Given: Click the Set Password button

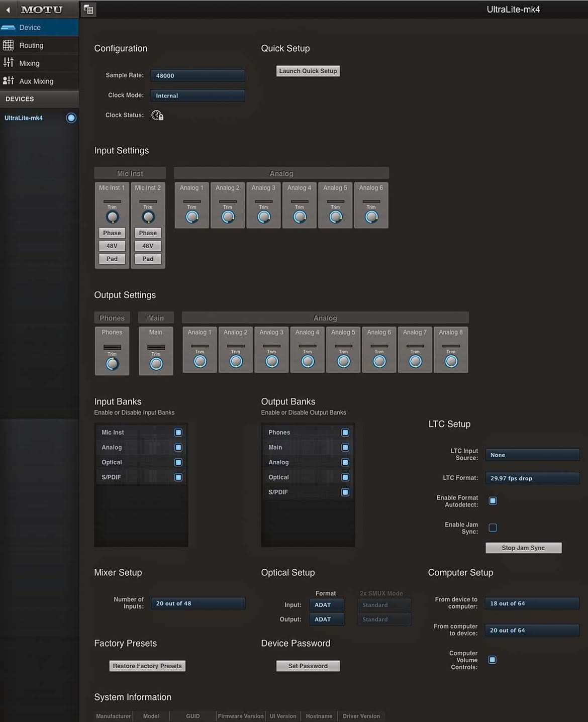Looking at the screenshot, I should [x=308, y=666].
